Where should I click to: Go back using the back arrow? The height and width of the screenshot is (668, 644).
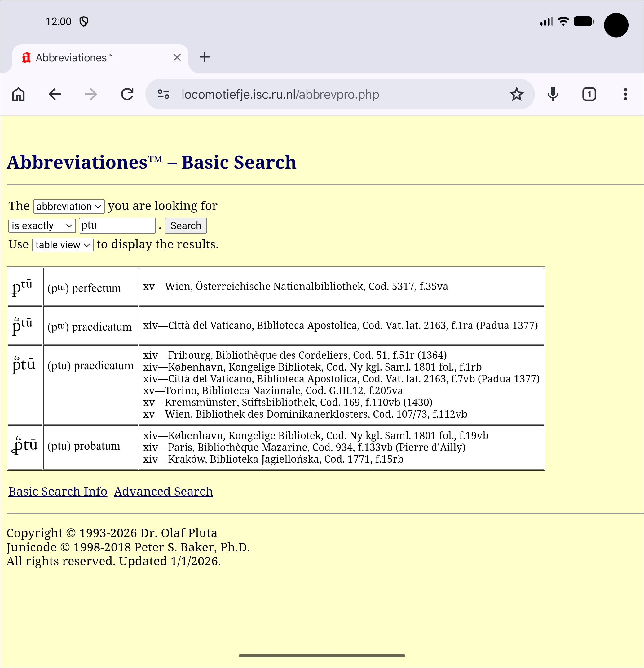pos(55,94)
